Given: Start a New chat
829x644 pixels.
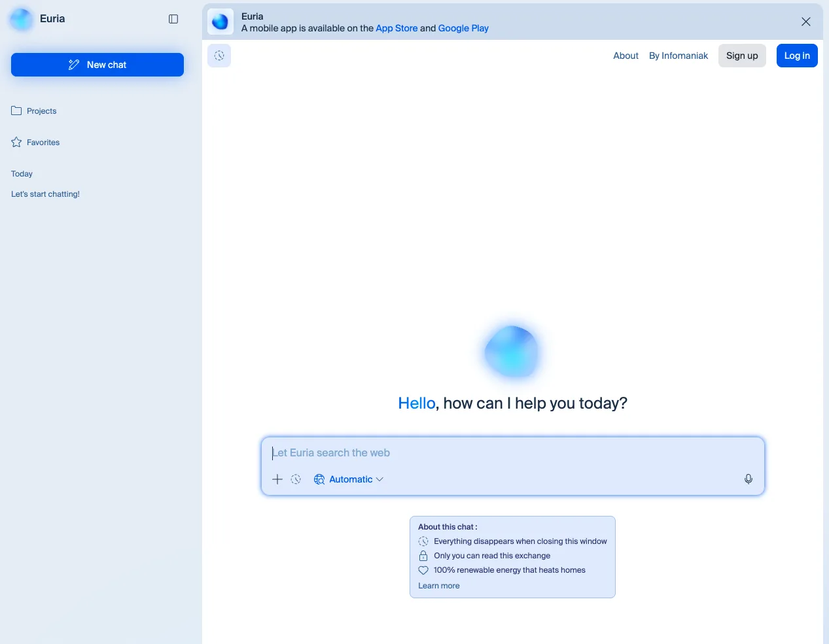Looking at the screenshot, I should click(97, 65).
